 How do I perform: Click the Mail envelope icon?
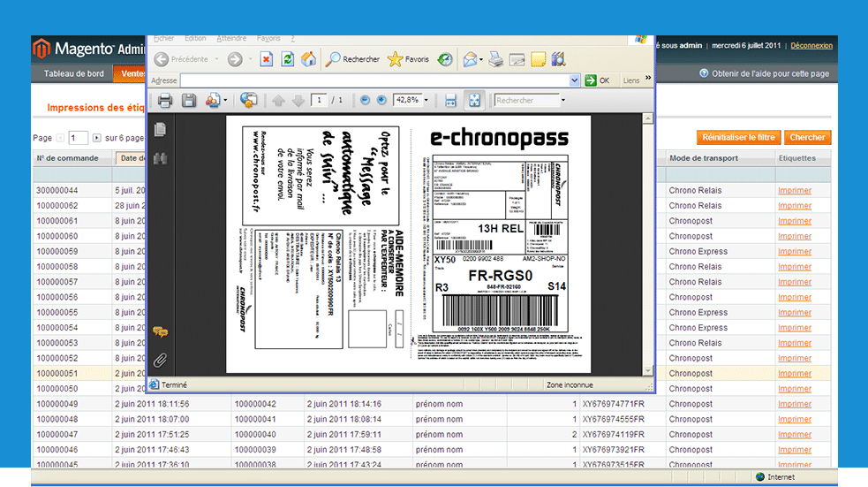[x=470, y=59]
